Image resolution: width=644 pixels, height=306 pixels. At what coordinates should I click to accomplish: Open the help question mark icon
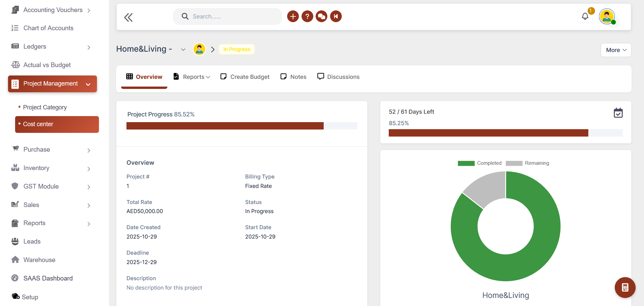tap(307, 16)
